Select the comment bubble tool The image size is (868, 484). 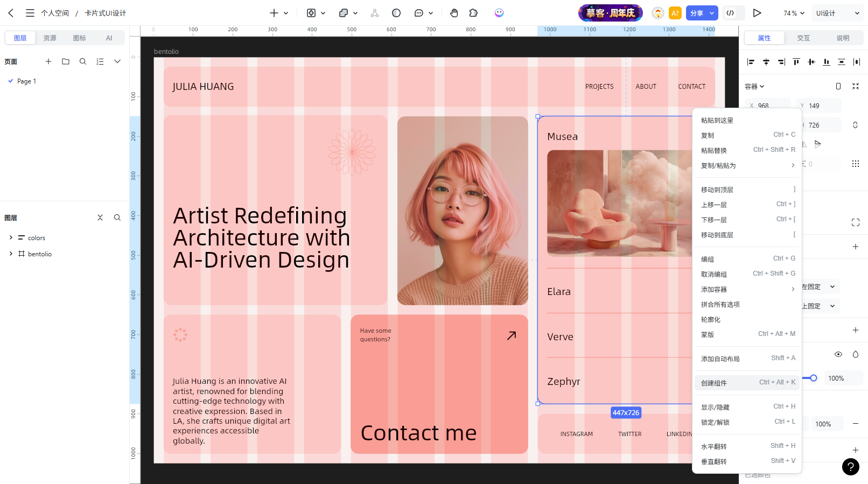click(x=419, y=13)
